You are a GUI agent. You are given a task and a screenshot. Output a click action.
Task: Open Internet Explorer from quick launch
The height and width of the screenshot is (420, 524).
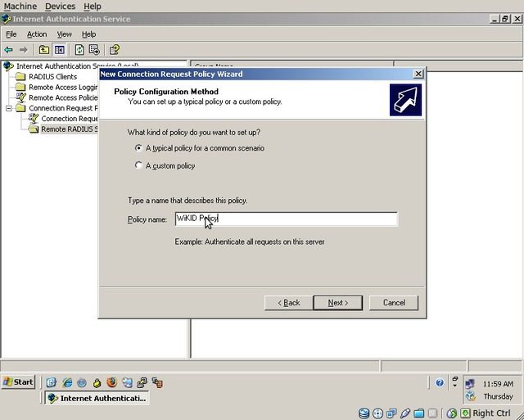click(x=67, y=382)
